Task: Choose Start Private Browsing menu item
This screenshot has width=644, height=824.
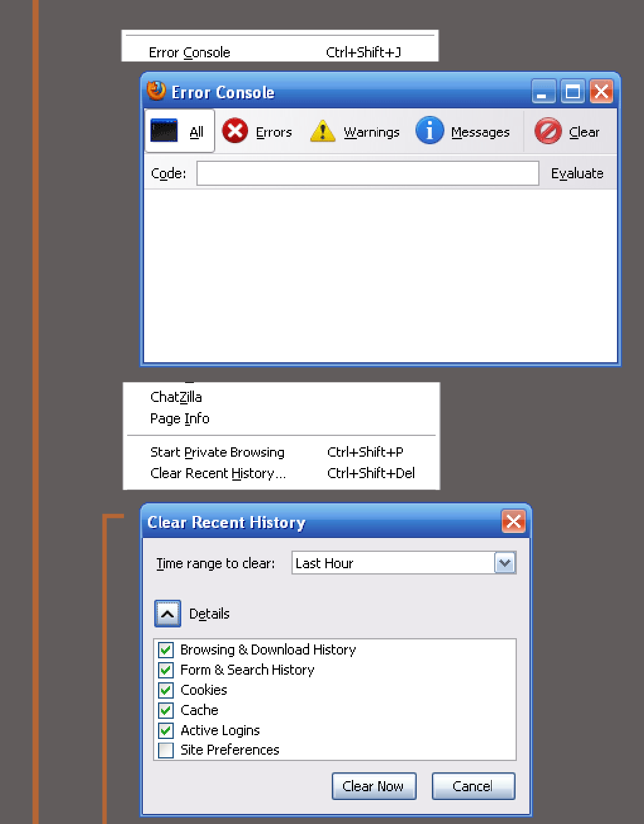Action: [217, 452]
